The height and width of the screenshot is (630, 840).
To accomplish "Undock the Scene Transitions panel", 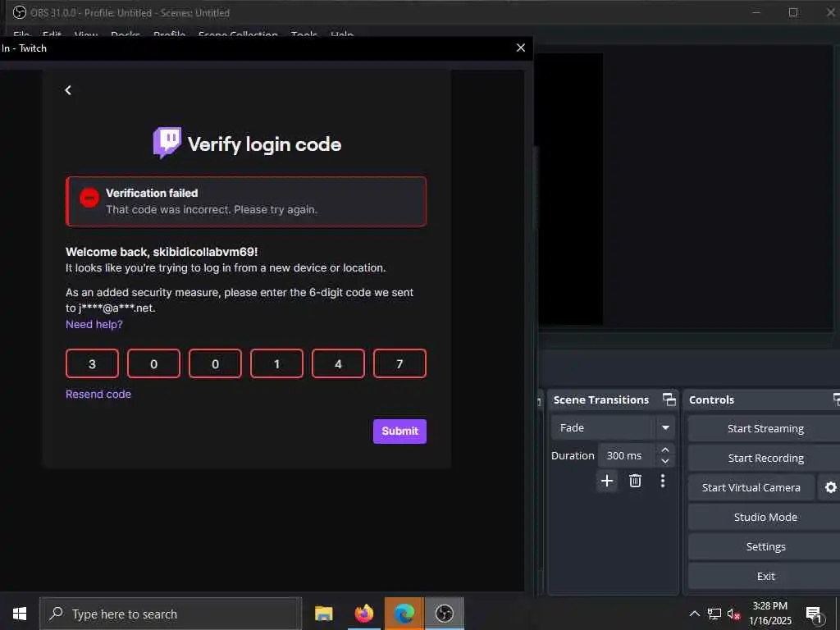I will 669,399.
